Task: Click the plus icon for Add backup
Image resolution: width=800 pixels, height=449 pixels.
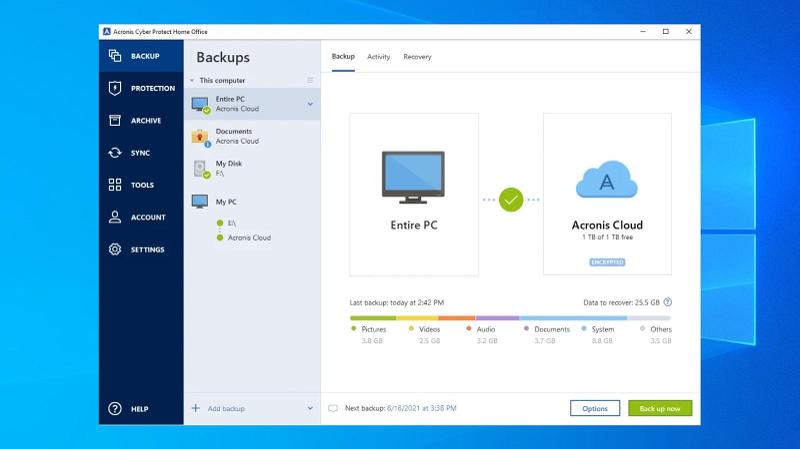Action: (x=195, y=408)
